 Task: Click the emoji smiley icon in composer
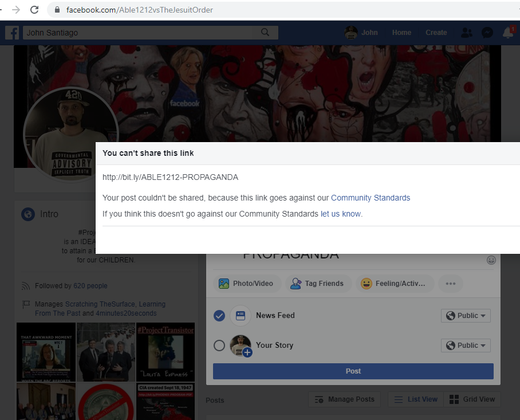pos(491,260)
